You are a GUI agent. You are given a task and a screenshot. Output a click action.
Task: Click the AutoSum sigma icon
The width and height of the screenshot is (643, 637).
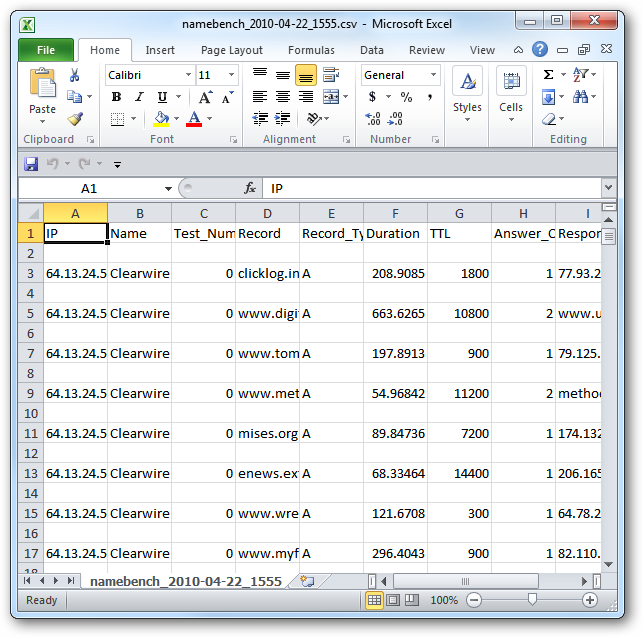coord(548,75)
